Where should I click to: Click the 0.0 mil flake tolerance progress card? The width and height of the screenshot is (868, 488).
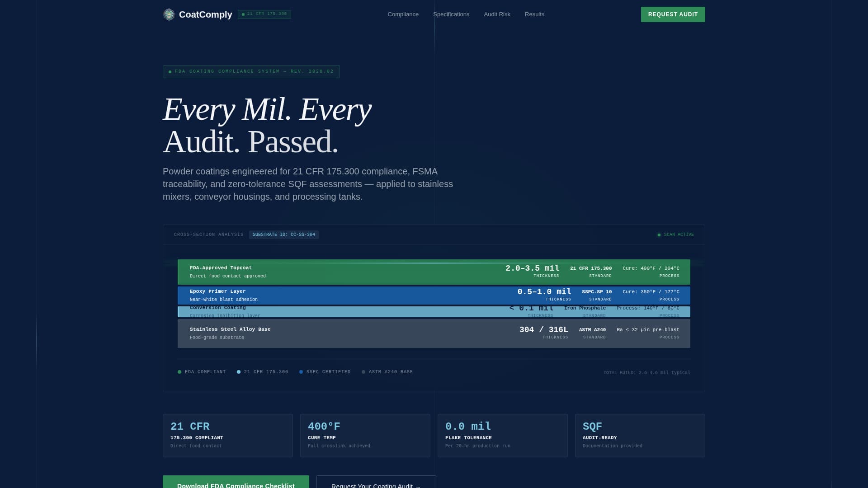pyautogui.click(x=502, y=435)
